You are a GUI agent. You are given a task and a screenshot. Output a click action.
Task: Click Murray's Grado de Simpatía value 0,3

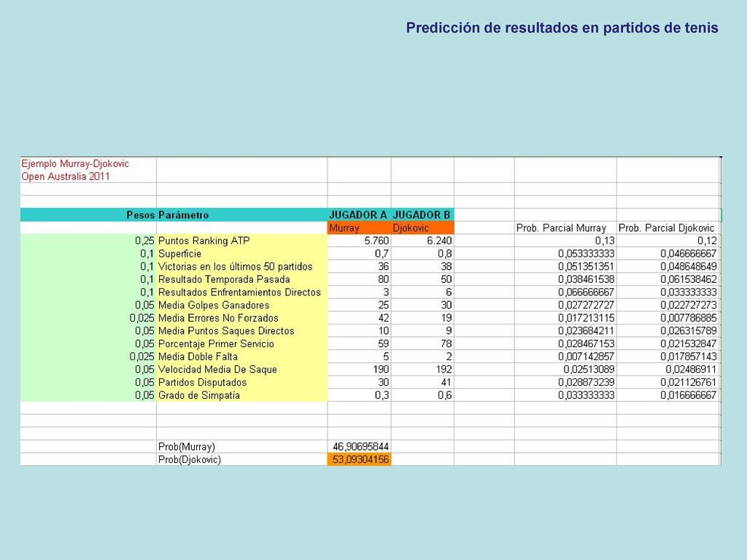click(382, 394)
